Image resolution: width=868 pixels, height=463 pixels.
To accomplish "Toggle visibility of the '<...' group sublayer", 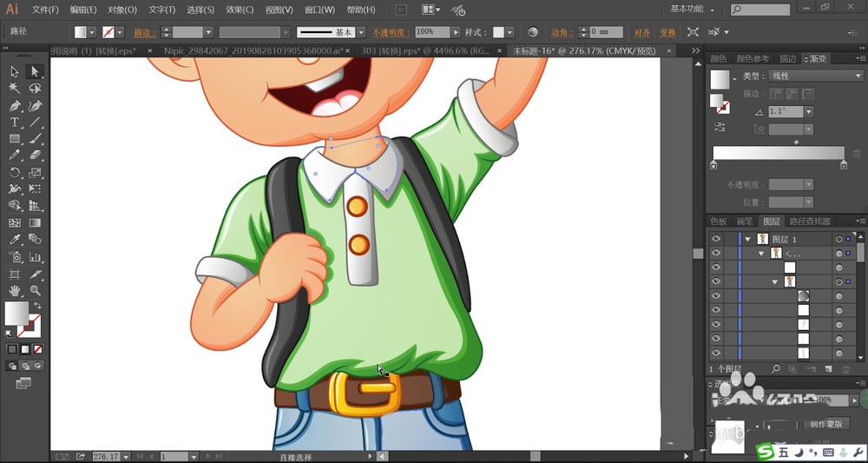I will (716, 253).
